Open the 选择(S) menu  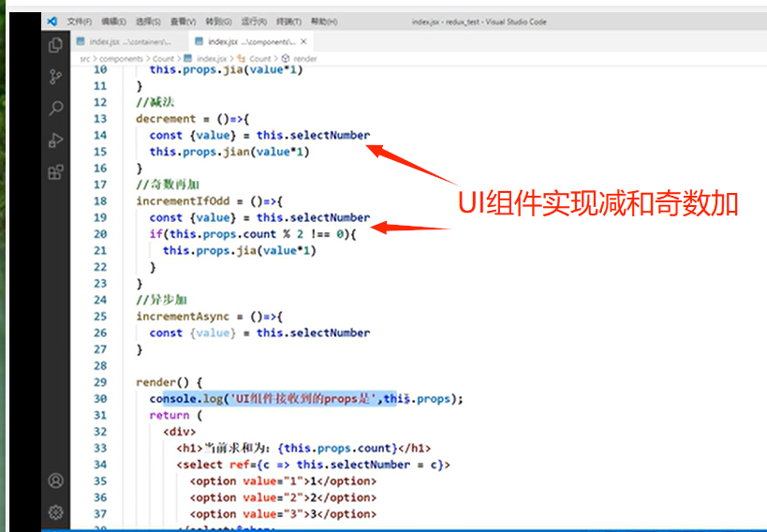(x=148, y=22)
